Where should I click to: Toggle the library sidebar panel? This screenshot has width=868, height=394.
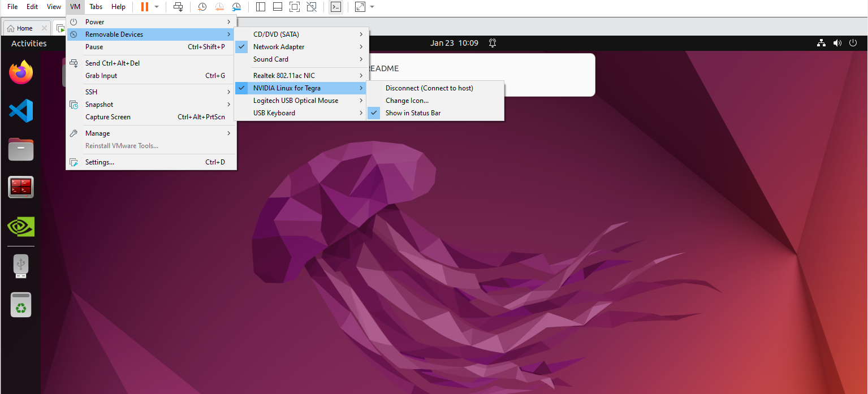pos(260,7)
